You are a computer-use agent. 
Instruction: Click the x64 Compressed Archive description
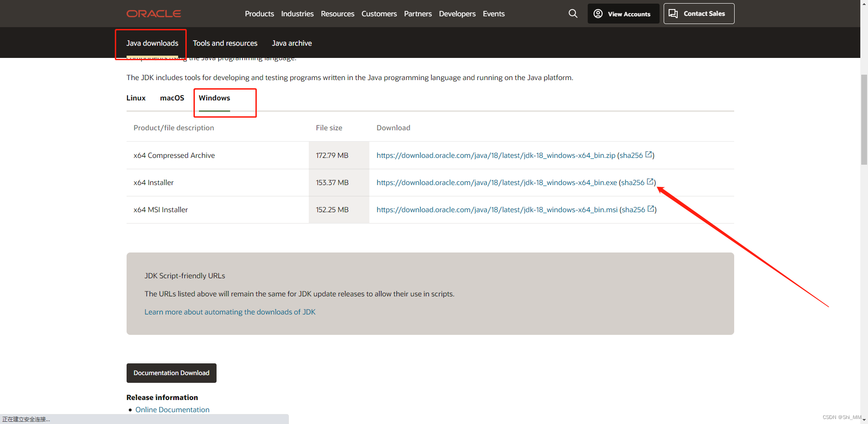(x=174, y=155)
